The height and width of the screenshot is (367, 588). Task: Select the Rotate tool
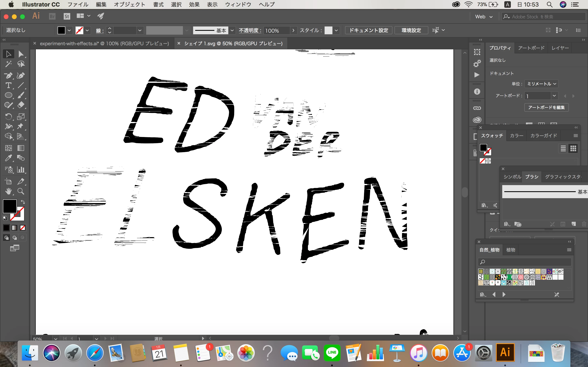tap(8, 117)
